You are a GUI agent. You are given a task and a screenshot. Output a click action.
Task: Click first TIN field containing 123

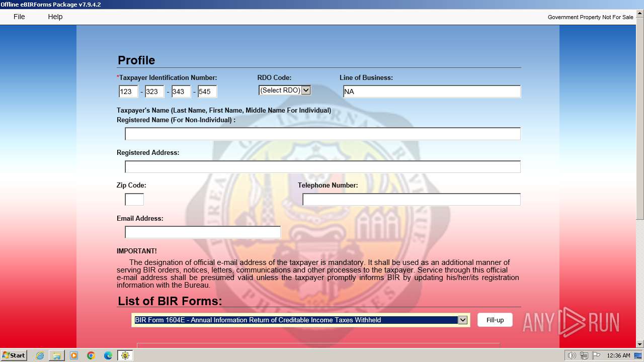pos(128,92)
